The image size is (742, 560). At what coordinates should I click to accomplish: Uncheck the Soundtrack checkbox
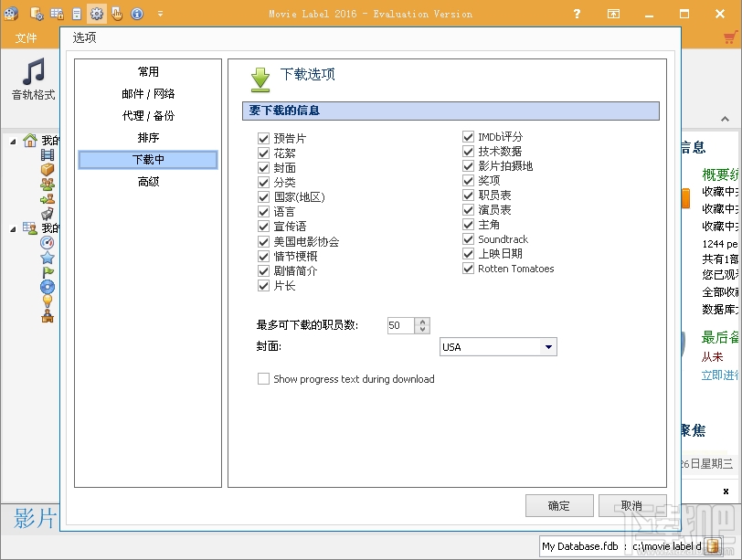[469, 239]
